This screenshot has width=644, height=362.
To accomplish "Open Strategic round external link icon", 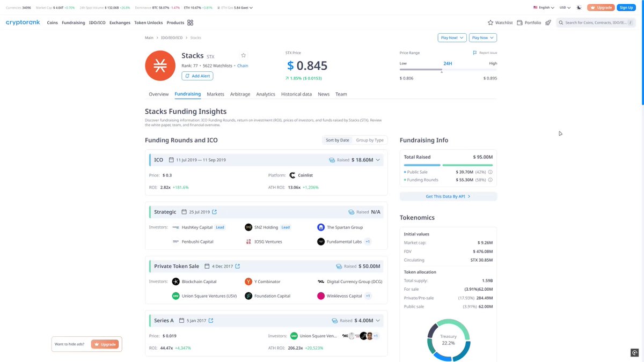I will pos(215,212).
